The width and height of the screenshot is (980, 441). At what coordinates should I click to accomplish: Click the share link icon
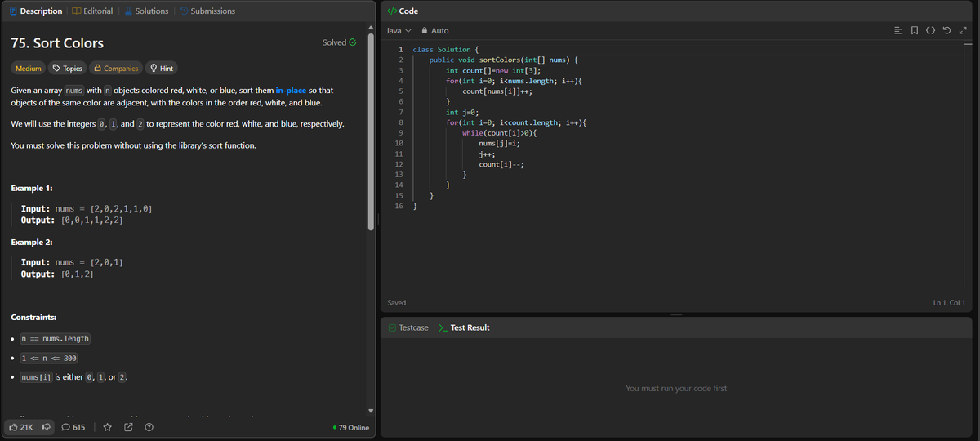click(x=128, y=427)
